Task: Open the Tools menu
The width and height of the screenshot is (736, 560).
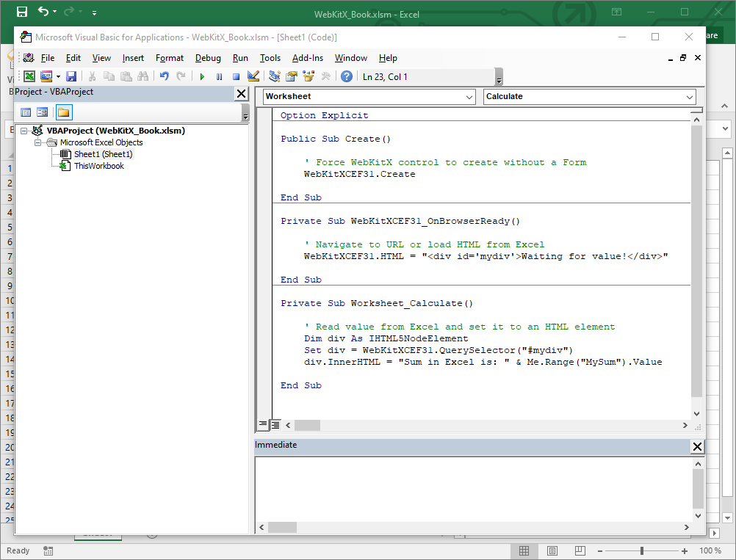Action: 270,58
